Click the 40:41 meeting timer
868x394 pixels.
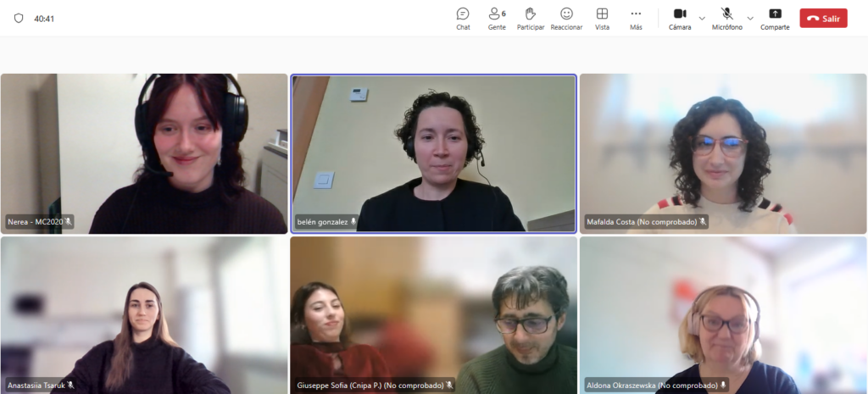pyautogui.click(x=44, y=18)
